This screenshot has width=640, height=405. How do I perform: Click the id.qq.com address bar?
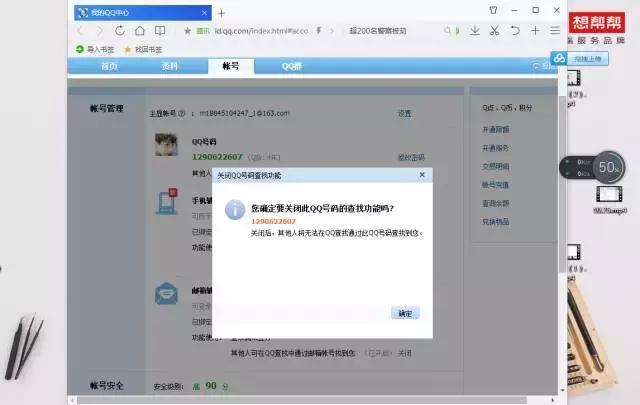[x=261, y=31]
